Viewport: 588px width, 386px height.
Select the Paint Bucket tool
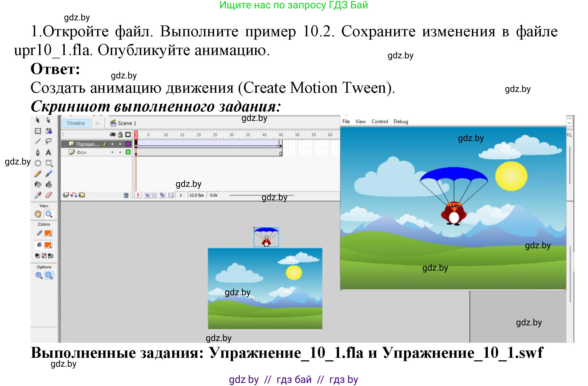pos(49,184)
